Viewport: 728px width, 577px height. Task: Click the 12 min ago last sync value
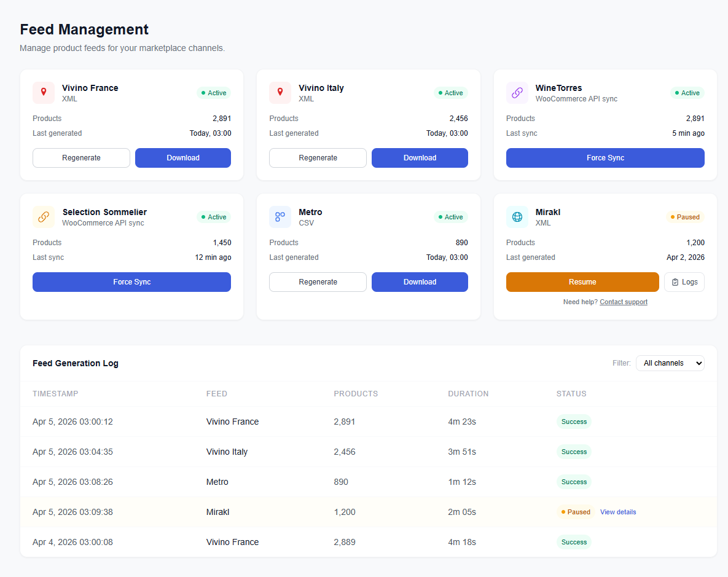[x=213, y=257]
